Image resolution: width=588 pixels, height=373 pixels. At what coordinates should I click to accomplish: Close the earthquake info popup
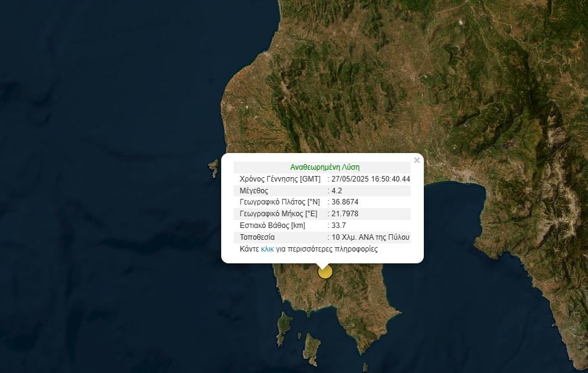click(416, 160)
